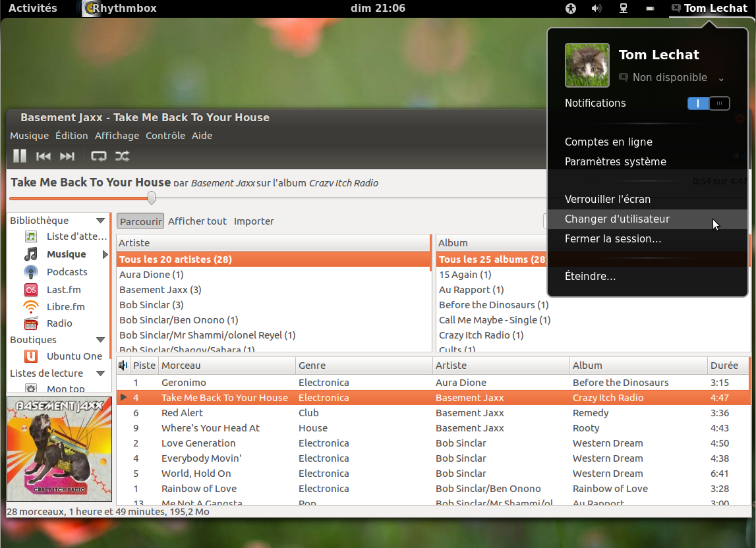Select the Red Alert track row

[x=433, y=413]
